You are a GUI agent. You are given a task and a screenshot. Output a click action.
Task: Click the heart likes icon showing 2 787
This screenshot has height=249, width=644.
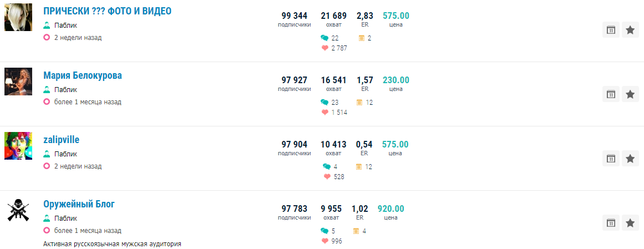[325, 48]
